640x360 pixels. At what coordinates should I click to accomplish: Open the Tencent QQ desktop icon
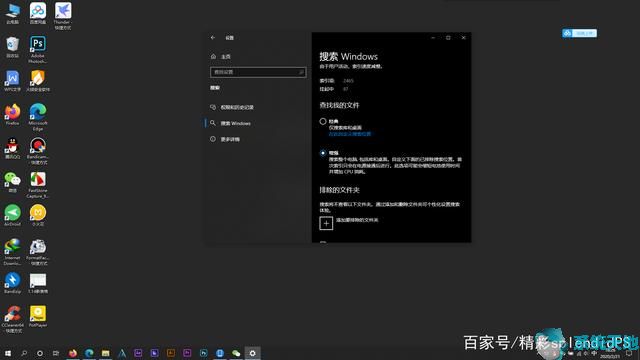click(13, 148)
